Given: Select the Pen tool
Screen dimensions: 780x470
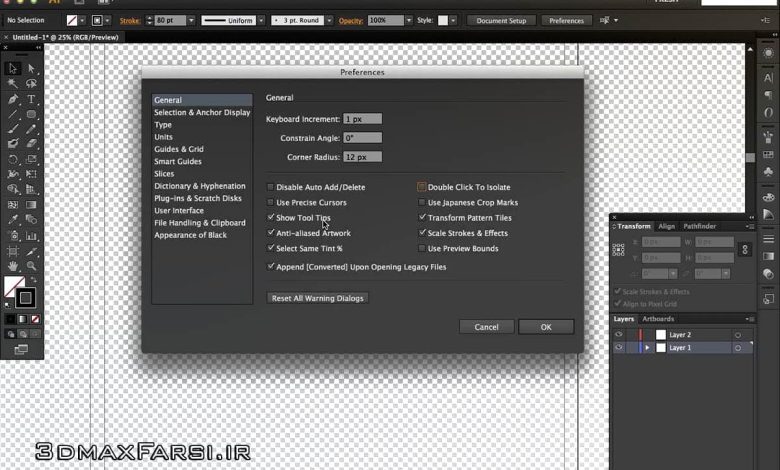Looking at the screenshot, I should point(12,99).
